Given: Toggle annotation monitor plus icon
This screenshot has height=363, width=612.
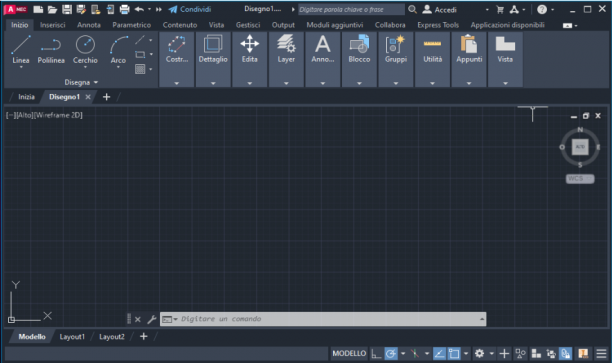Looking at the screenshot, I should 504,354.
